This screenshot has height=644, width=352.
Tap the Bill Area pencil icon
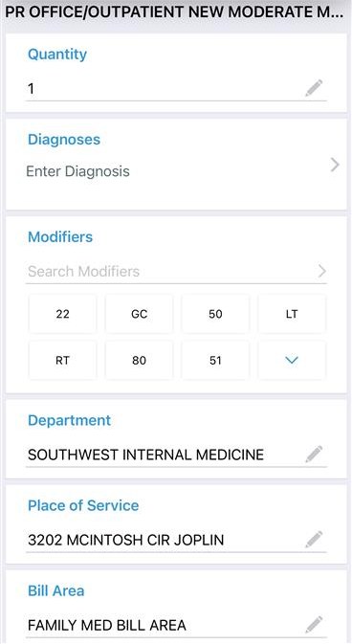click(x=314, y=625)
